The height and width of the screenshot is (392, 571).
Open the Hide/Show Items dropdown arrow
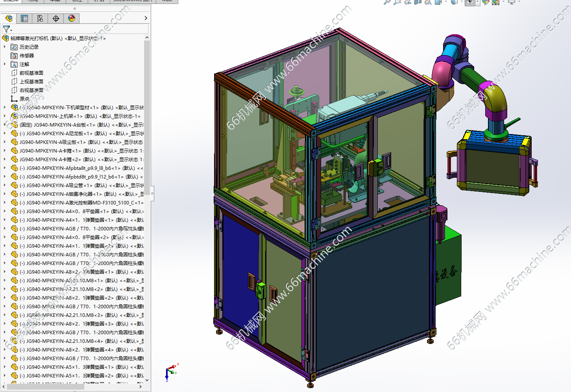click(x=477, y=2)
